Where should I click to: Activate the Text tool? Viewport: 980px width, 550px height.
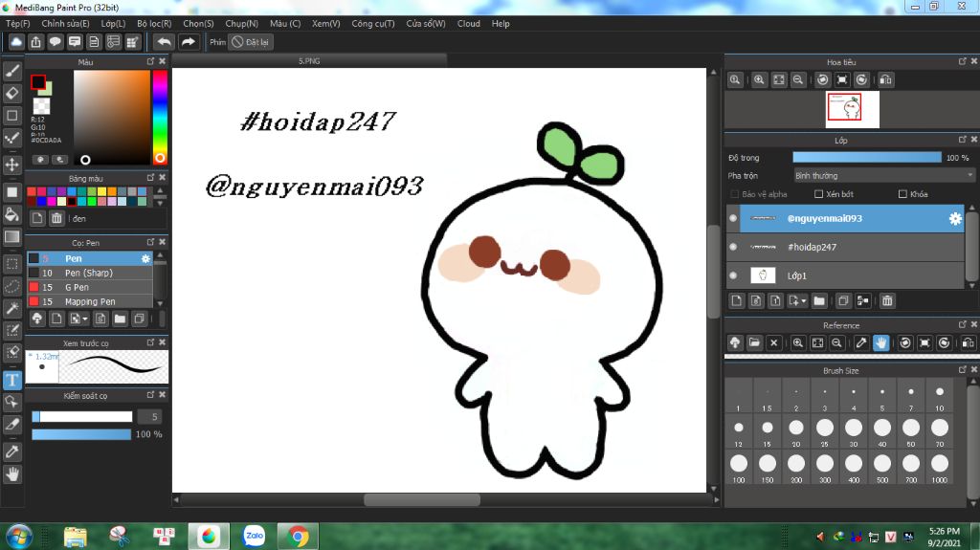(11, 380)
